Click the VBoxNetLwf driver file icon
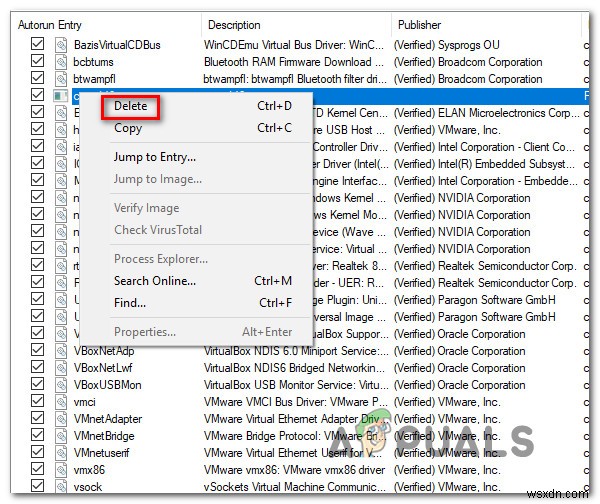The height and width of the screenshot is (504, 600). (x=61, y=368)
